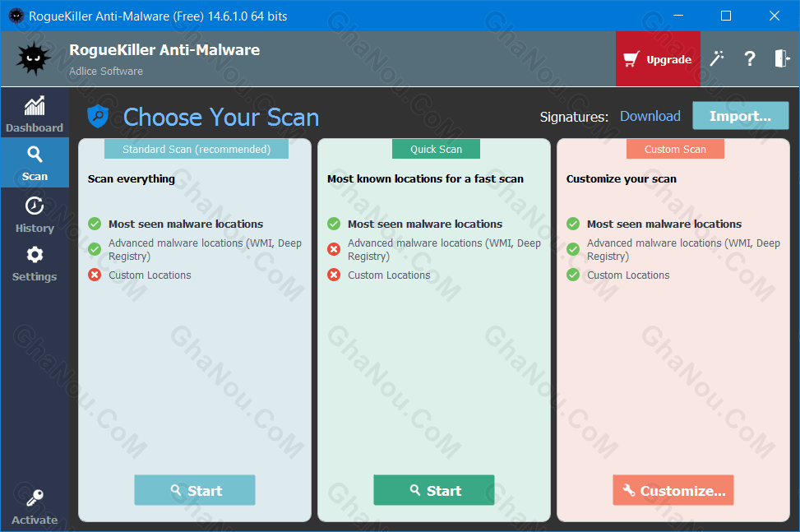Click the 'Adlice Software' subtitle
Viewport: 800px width, 532px height.
pyautogui.click(x=105, y=71)
